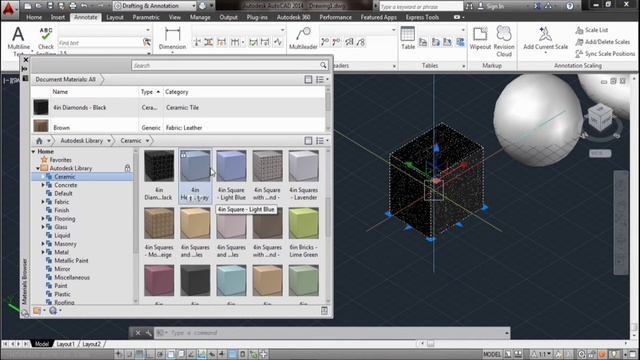Select 6in Bricks - Lime Green material
This screenshot has width=640, height=360.
point(304,223)
